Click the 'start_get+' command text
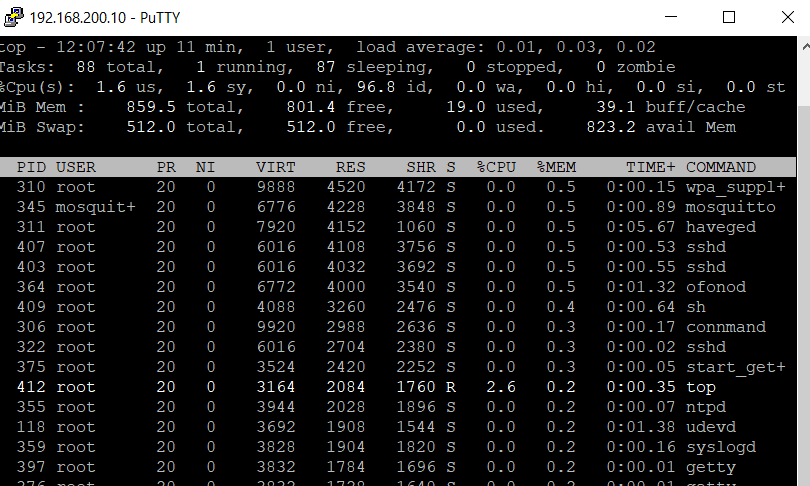The width and height of the screenshot is (810, 486). [736, 367]
